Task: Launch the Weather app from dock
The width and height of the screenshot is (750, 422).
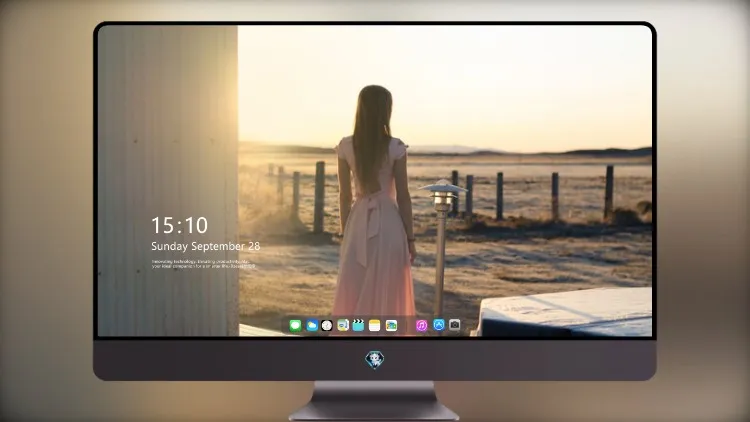Action: 312,326
